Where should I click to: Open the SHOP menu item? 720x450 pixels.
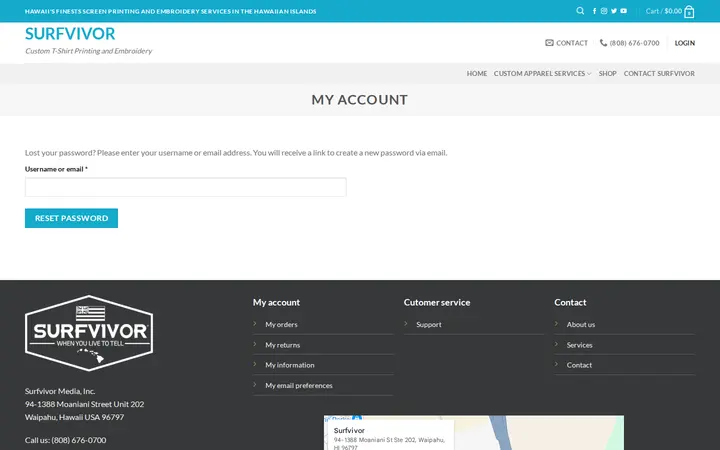pos(608,73)
